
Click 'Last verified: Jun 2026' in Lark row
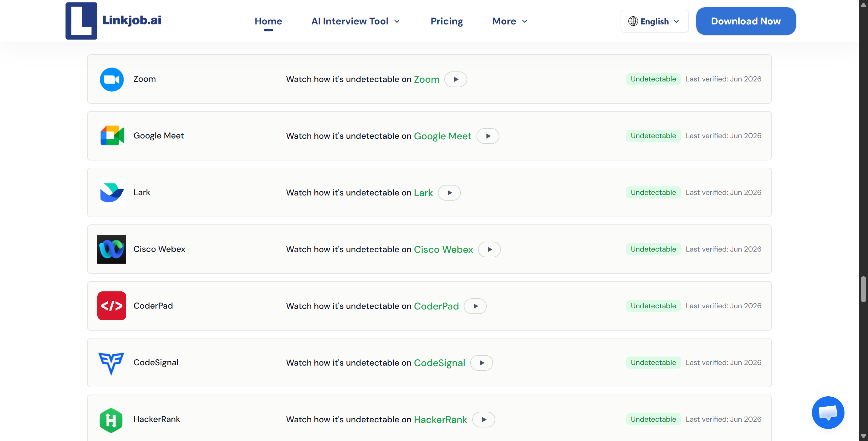click(x=723, y=192)
